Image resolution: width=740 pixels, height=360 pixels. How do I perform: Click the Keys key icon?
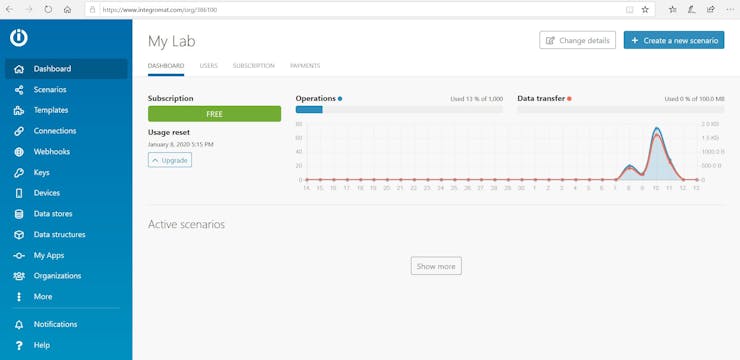pyautogui.click(x=19, y=173)
